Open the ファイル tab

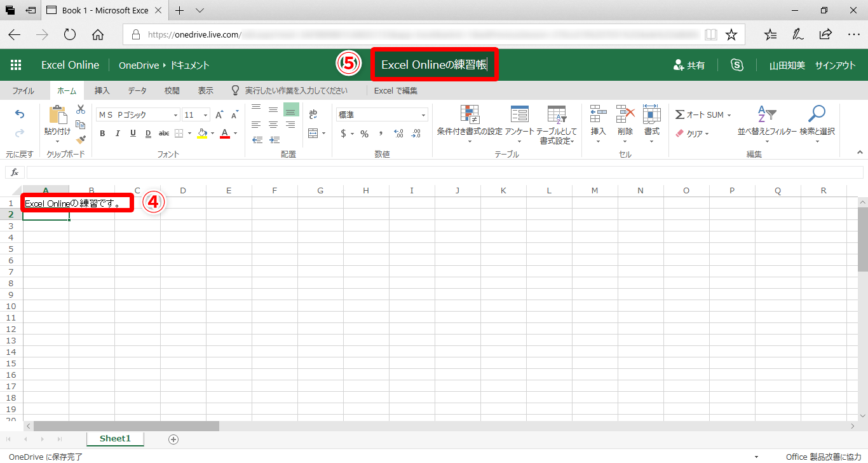point(24,91)
